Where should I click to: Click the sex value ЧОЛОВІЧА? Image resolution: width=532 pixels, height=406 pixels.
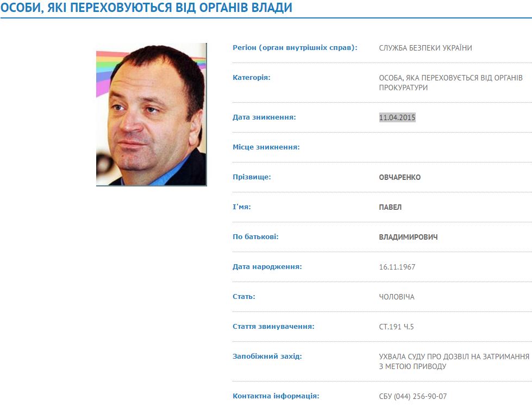[397, 297]
